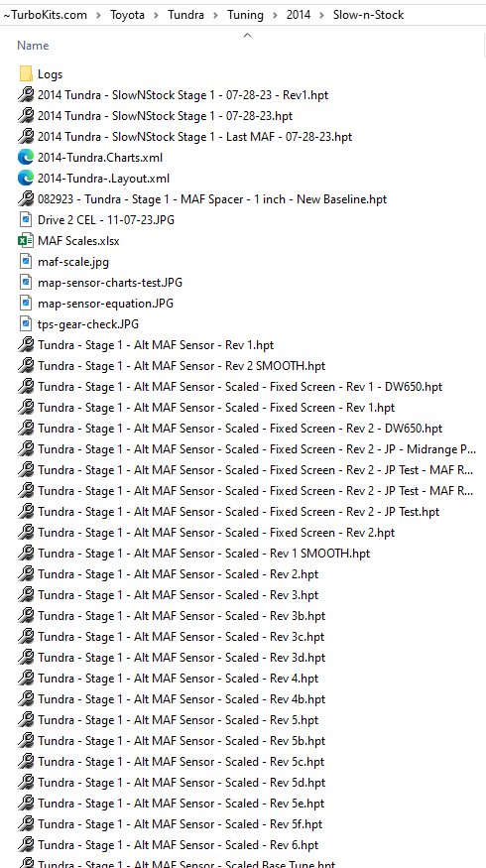The height and width of the screenshot is (868, 486).
Task: Click the HPT icon for Alt MAF Sensor Rev 1
Action: 26,345
